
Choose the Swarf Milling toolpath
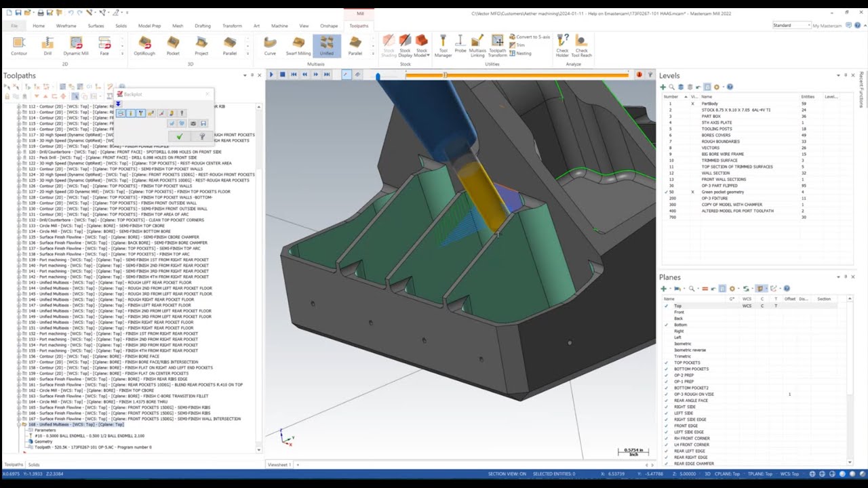[298, 45]
